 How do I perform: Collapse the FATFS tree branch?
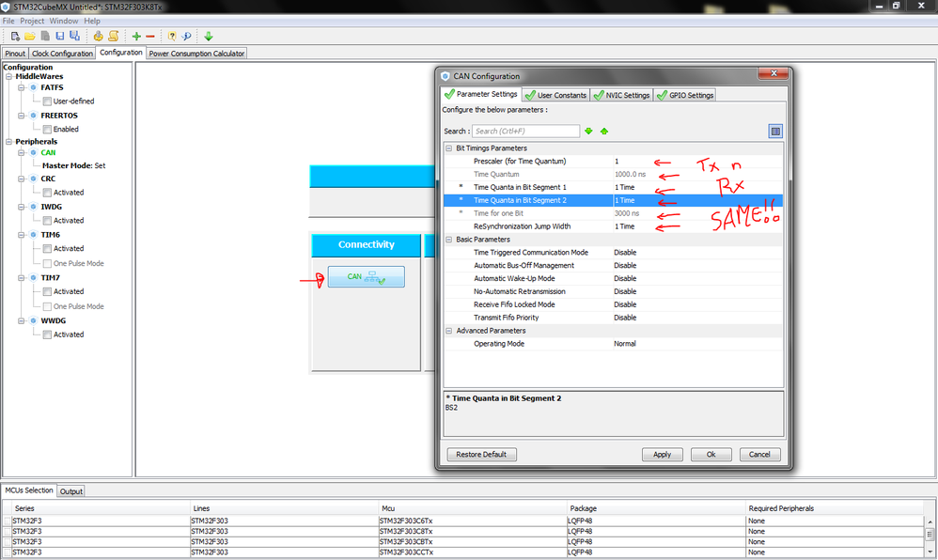[x=22, y=87]
